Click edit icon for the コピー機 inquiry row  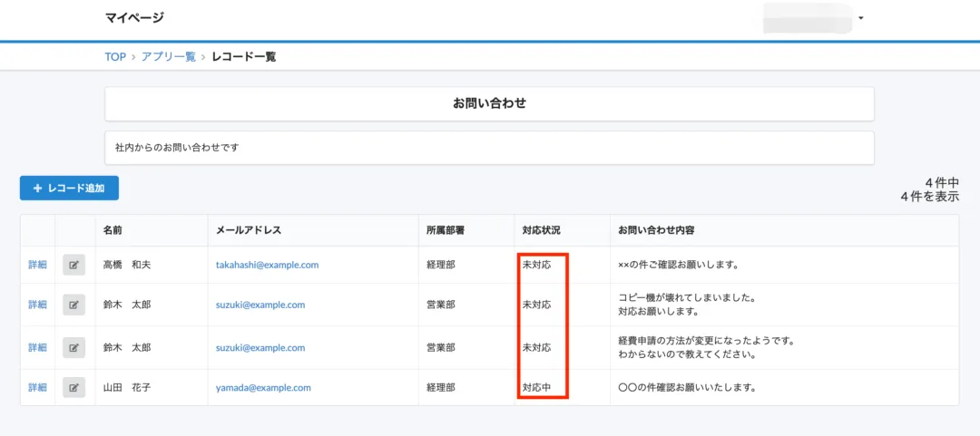73,305
